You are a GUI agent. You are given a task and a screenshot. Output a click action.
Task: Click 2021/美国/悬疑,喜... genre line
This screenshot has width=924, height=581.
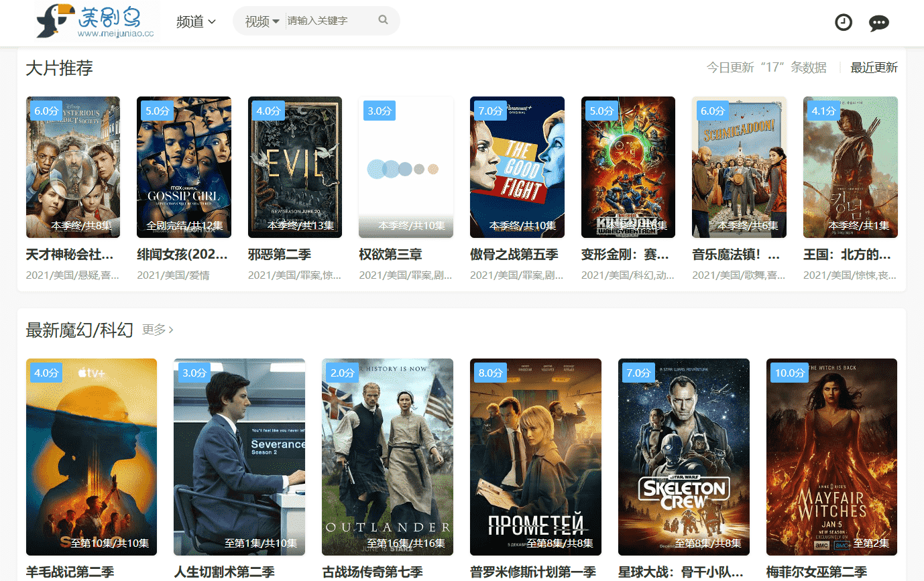(x=73, y=275)
